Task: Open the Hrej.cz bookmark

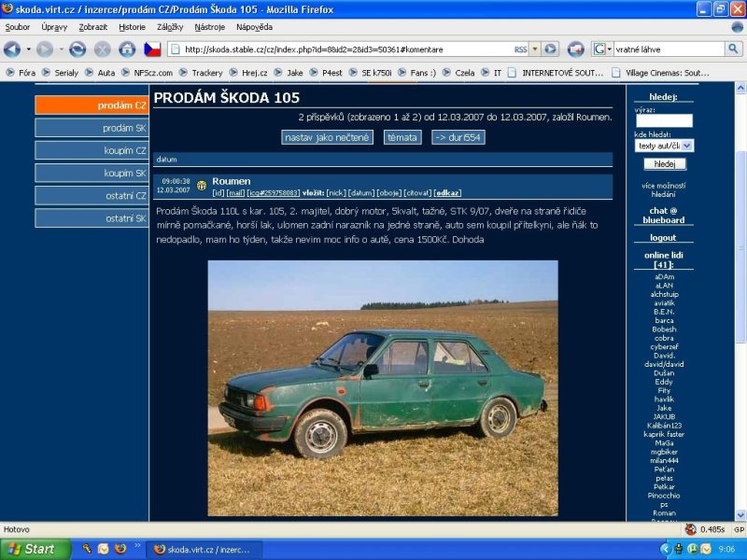Action: click(248, 73)
